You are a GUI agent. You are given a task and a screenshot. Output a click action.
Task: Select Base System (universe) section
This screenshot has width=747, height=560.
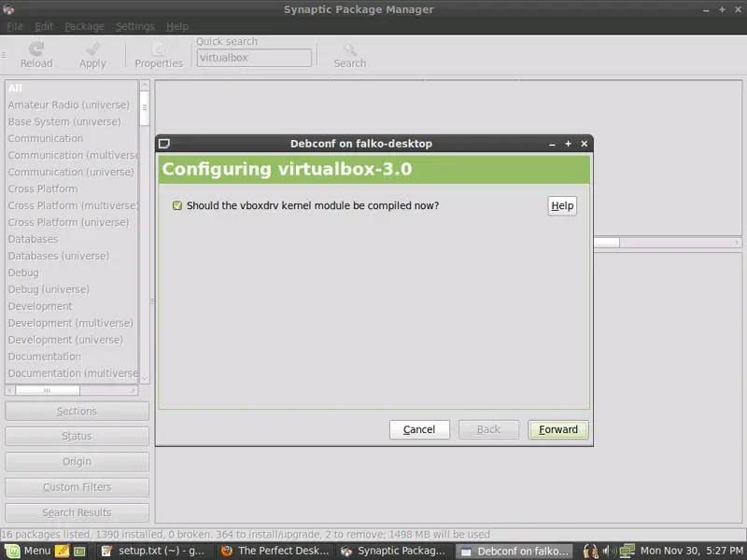pyautogui.click(x=72, y=122)
